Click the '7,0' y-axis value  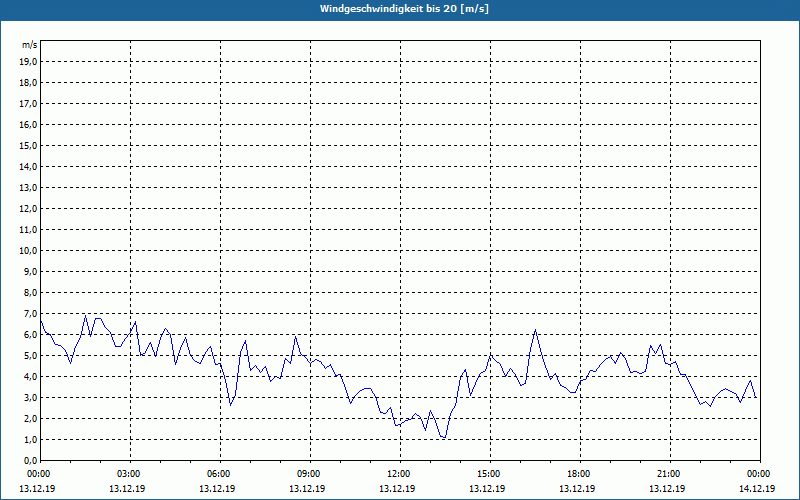pyautogui.click(x=30, y=314)
